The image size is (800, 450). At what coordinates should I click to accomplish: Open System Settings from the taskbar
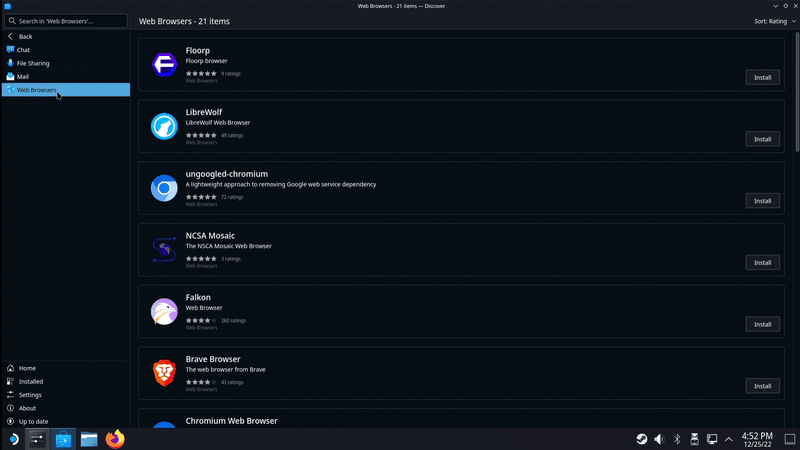pos(37,439)
